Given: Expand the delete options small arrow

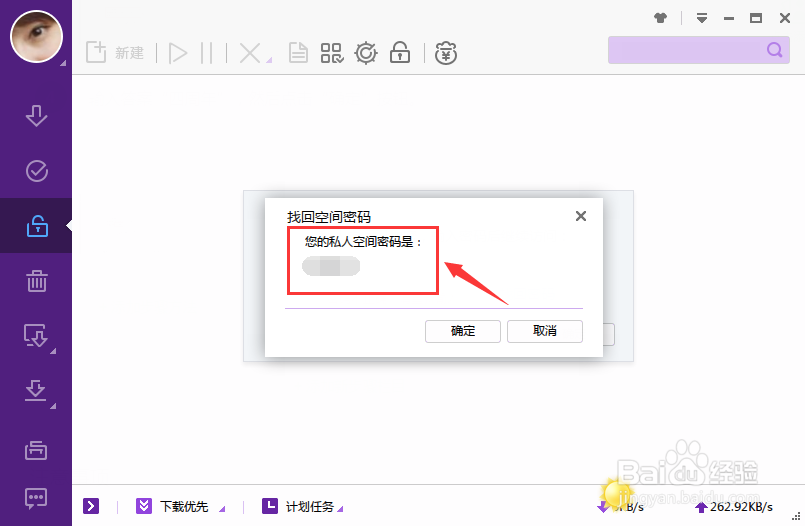Looking at the screenshot, I should point(269,61).
